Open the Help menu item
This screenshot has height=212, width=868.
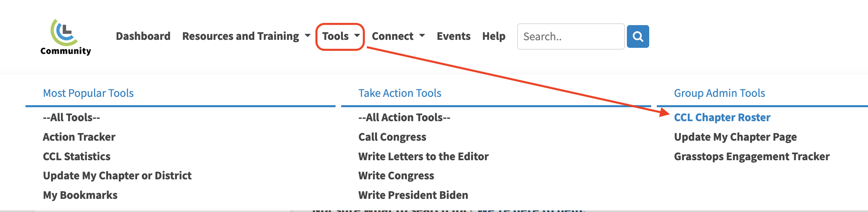click(x=494, y=36)
